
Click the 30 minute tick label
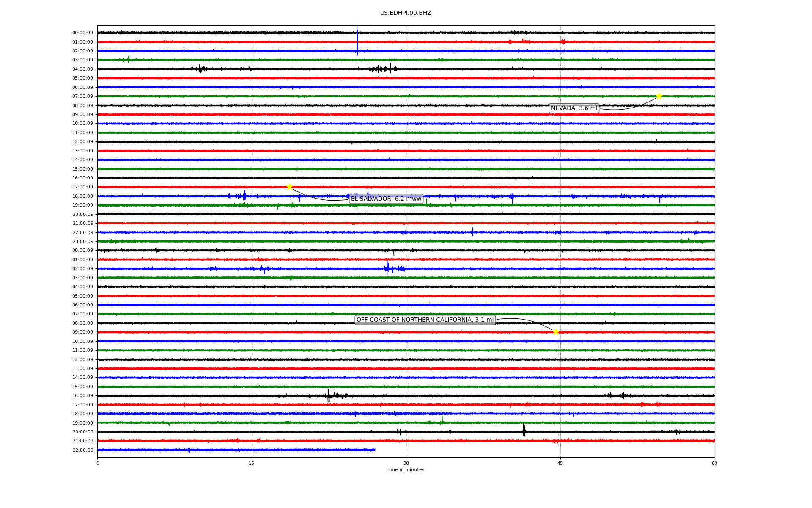(x=406, y=463)
